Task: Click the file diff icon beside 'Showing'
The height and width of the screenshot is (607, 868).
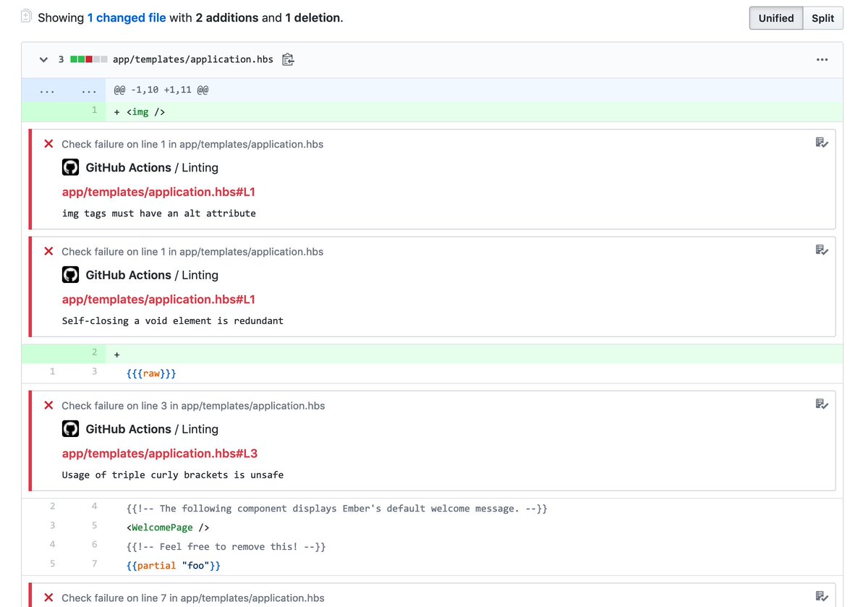Action: (27, 16)
